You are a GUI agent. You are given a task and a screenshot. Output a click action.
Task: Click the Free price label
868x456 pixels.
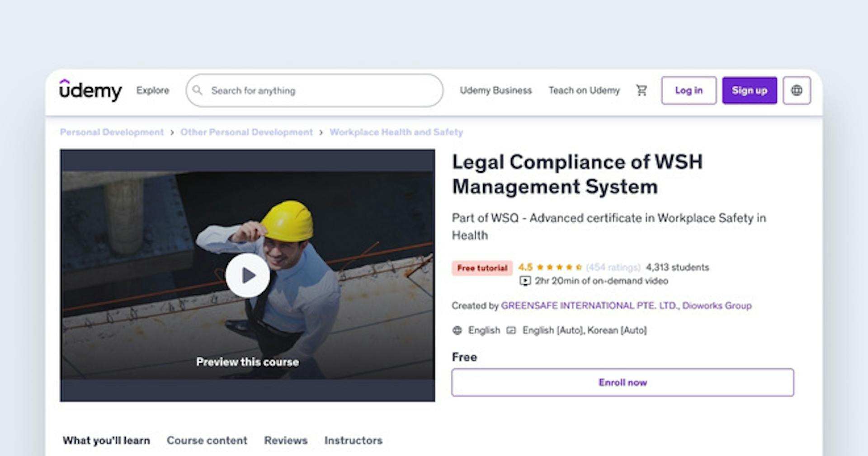coord(464,357)
